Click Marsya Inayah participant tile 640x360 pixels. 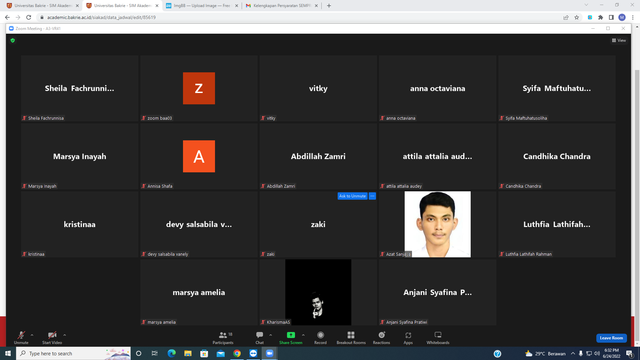pos(80,156)
